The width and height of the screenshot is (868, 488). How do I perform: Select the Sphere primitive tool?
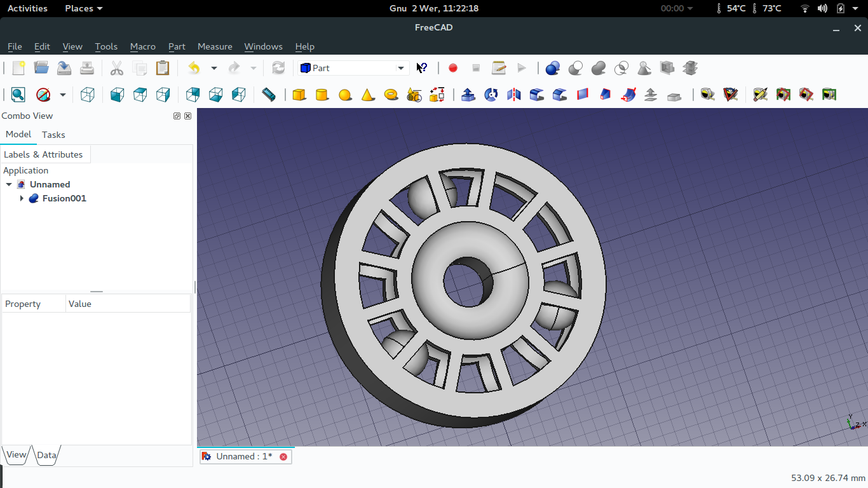coord(345,94)
